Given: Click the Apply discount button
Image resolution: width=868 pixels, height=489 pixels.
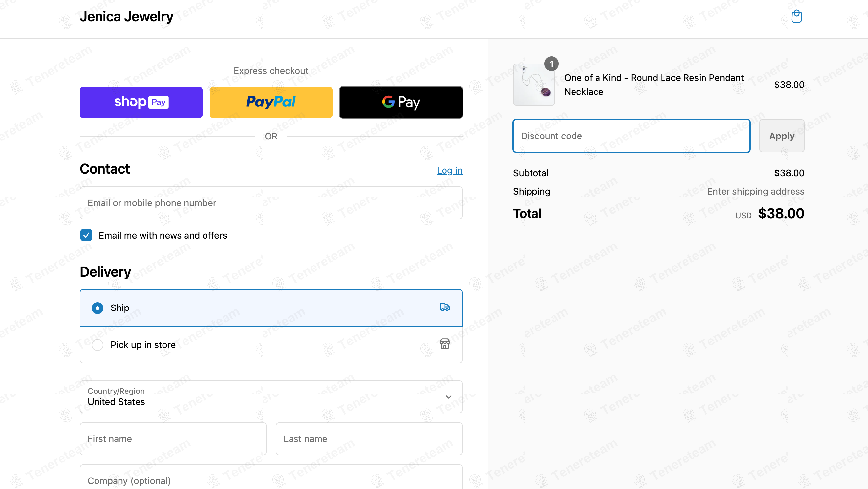Looking at the screenshot, I should (x=781, y=136).
